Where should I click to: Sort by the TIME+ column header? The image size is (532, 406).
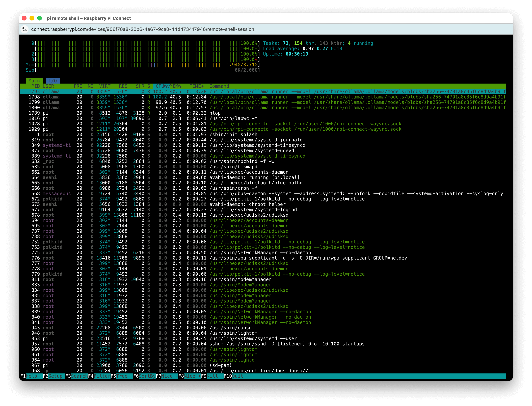pyautogui.click(x=196, y=86)
